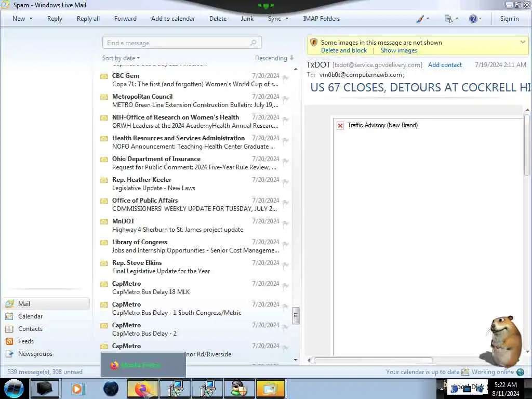532x399 pixels.
Task: Open the Metropolitan Council message
Action: (x=195, y=101)
